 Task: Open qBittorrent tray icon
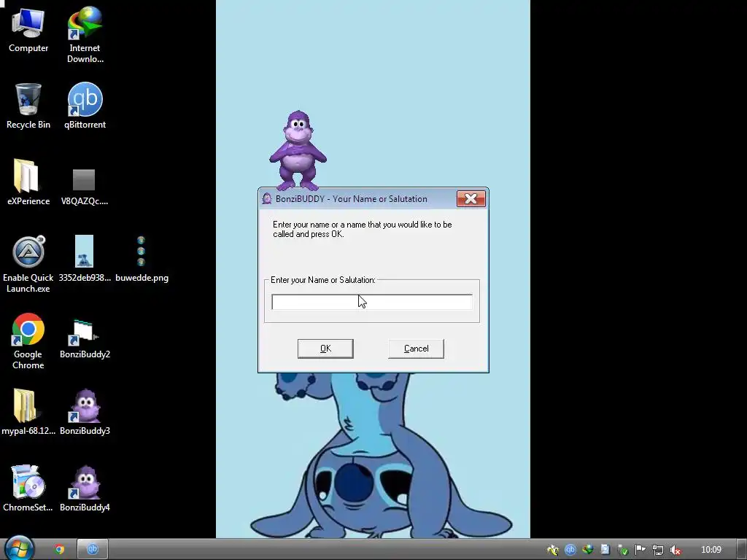click(570, 550)
